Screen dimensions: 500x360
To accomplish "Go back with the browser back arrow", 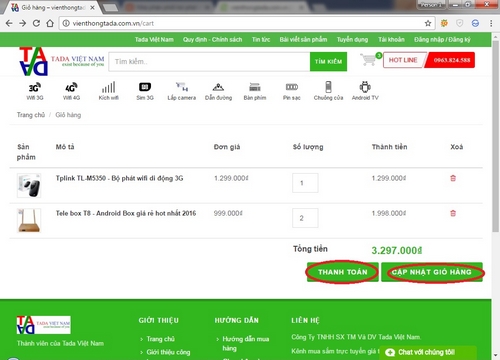I will tap(9, 23).
